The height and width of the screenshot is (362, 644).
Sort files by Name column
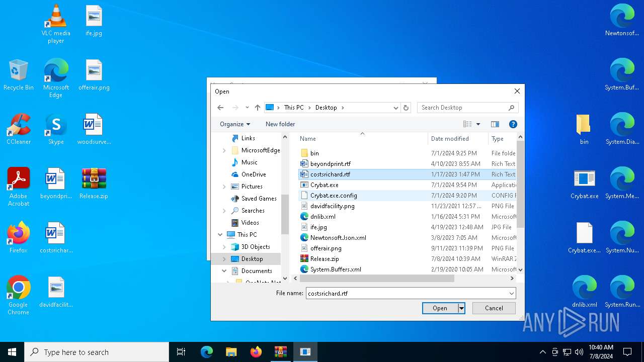coord(362,139)
